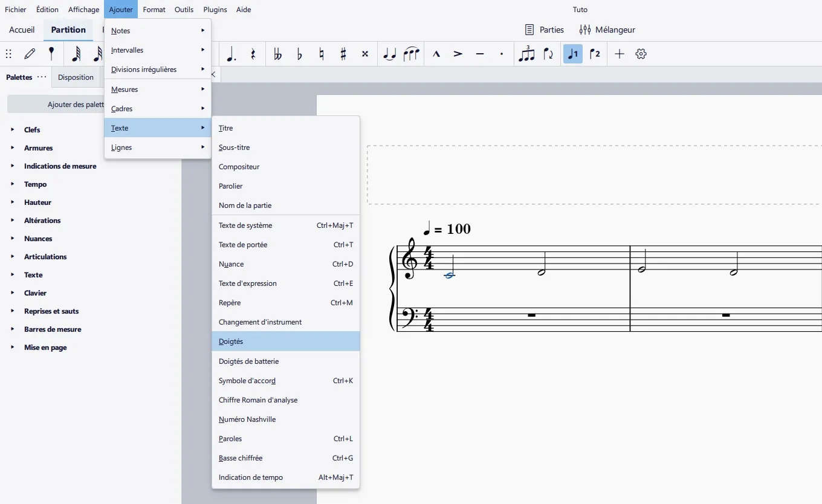Open note toolbar settings gear
This screenshot has height=504, width=822.
[x=641, y=54]
